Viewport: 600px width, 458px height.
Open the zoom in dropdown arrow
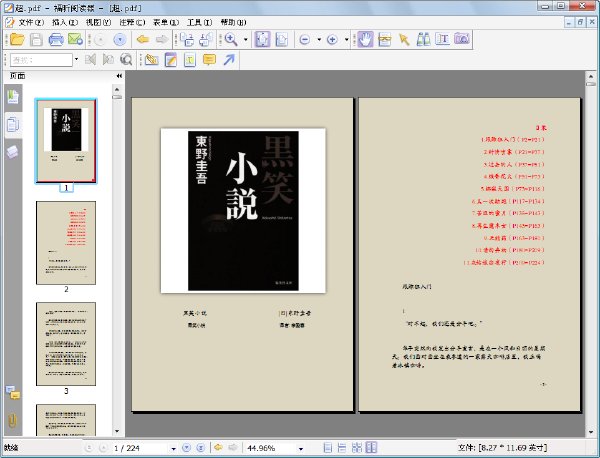pyautogui.click(x=347, y=39)
